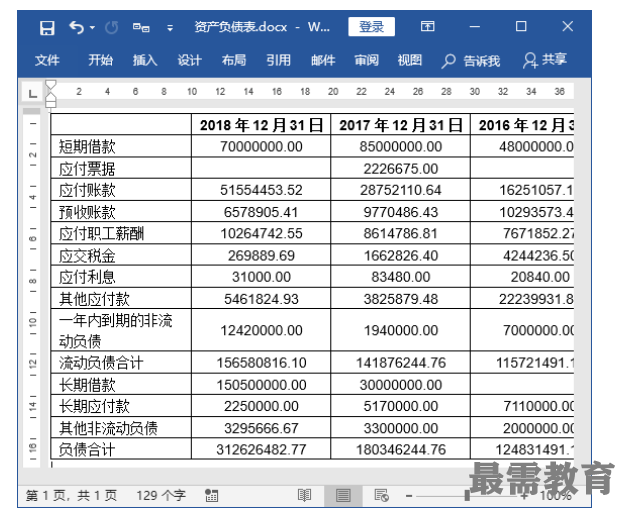Click the row label 预收账款
Screen dimensions: 621x518
[x=87, y=212]
